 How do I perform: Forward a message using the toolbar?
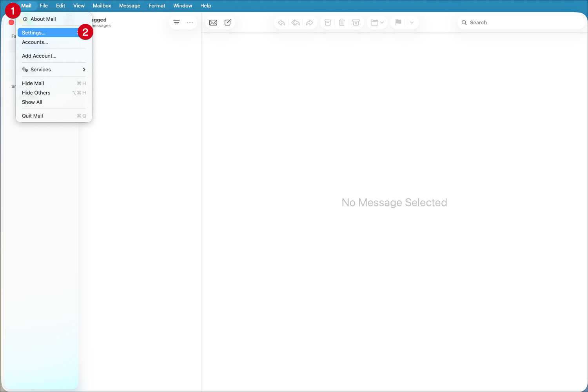(309, 22)
